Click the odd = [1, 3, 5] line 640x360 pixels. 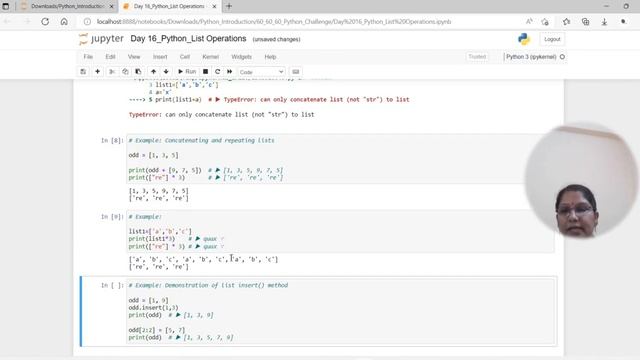[153, 155]
